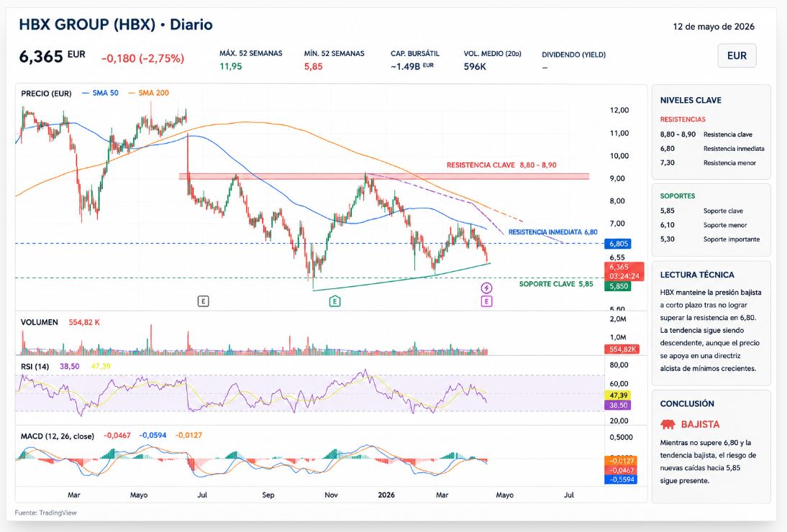Click the red 6,365 current price tag
This screenshot has width=787, height=532.
[x=624, y=271]
